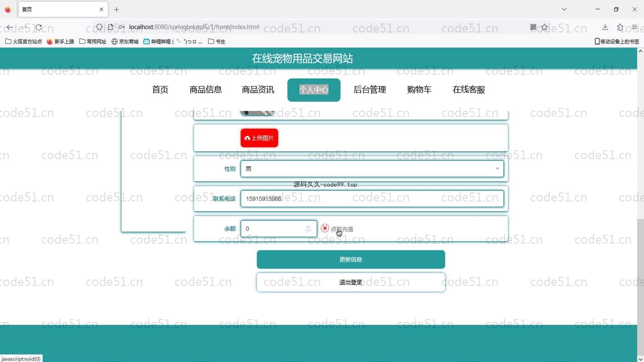Screen dimensions: 644x362
Task: Click the 点我充值 recharge link
Action: (x=342, y=229)
